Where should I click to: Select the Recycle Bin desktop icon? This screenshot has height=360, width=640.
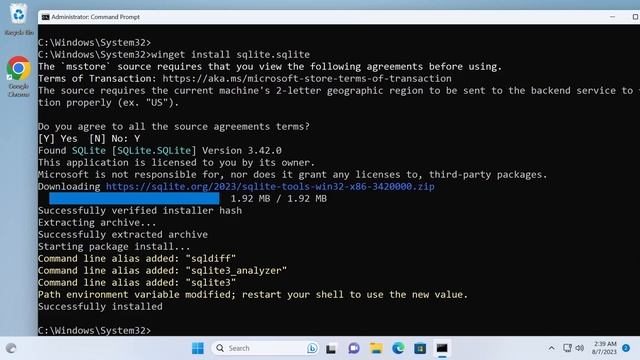[x=18, y=20]
